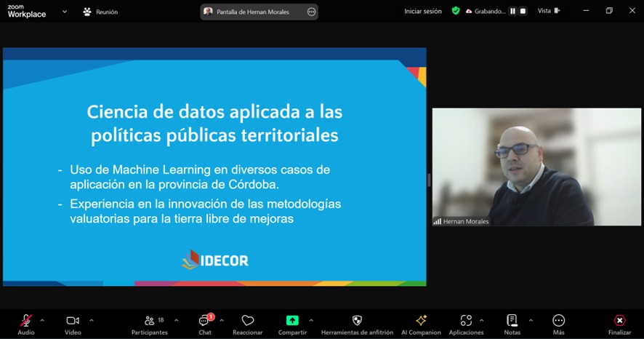
Task: Stop the recording
Action: 523,11
